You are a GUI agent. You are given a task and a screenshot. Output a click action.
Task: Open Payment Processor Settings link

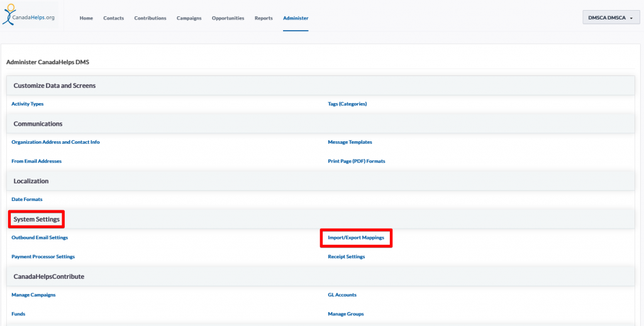(43, 257)
